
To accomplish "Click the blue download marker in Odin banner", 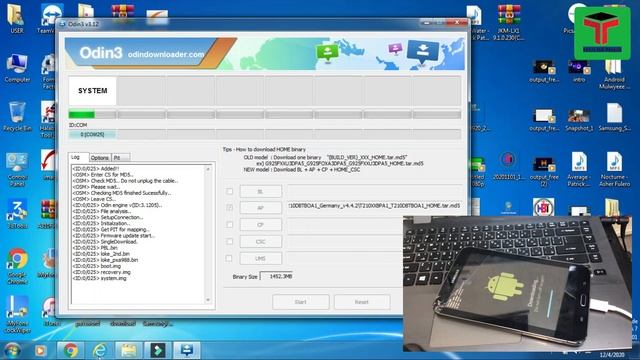I will point(423,52).
